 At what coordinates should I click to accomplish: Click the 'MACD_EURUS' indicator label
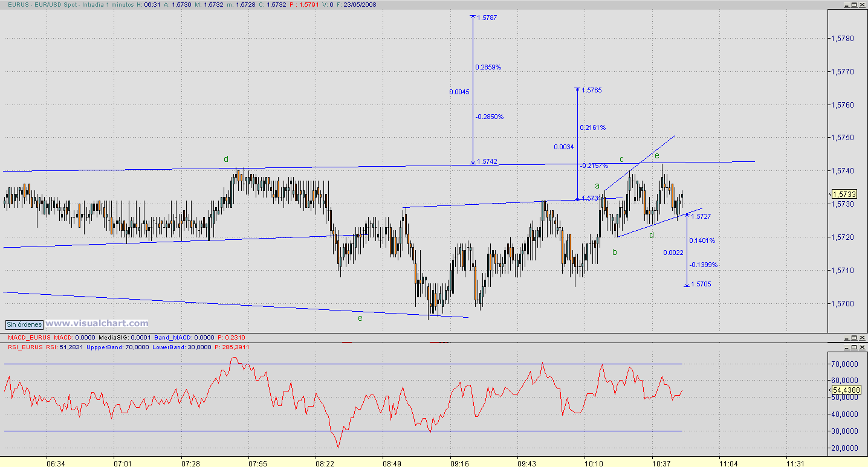[x=30, y=337]
